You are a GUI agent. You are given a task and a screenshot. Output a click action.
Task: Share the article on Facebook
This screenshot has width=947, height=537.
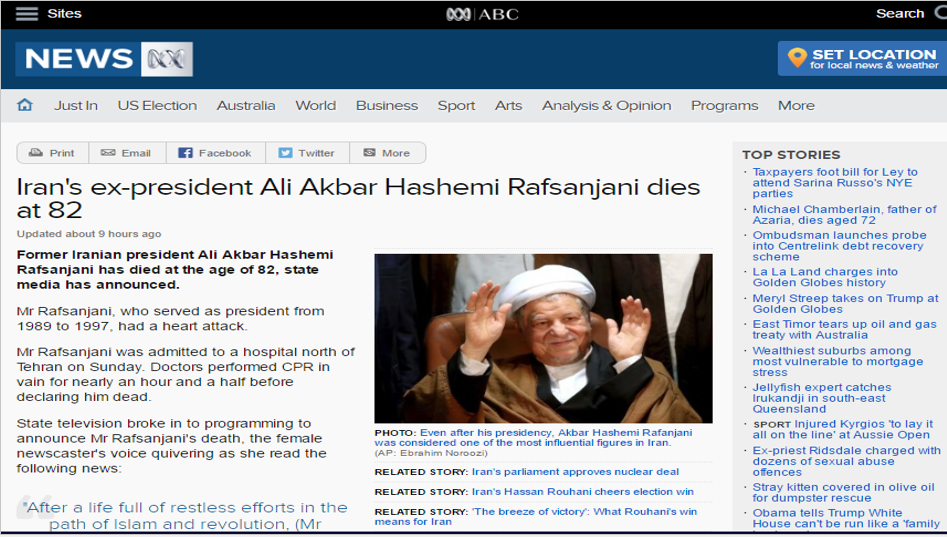coord(216,153)
